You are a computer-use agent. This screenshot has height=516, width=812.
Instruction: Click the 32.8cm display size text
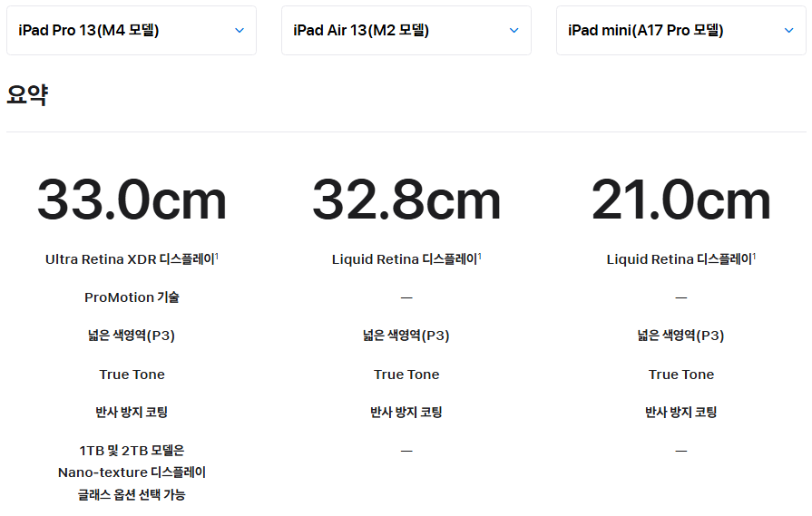[406, 200]
